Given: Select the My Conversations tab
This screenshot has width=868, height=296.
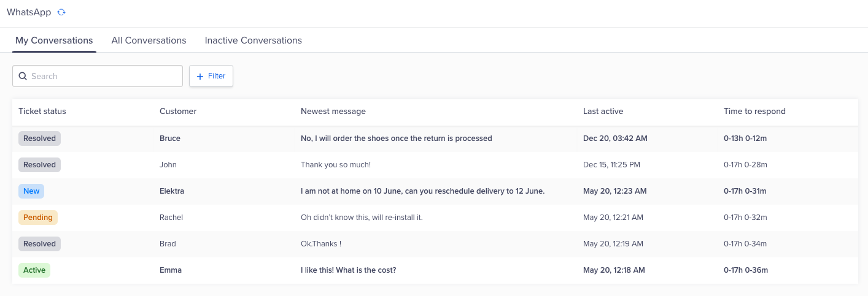Looking at the screenshot, I should [54, 40].
